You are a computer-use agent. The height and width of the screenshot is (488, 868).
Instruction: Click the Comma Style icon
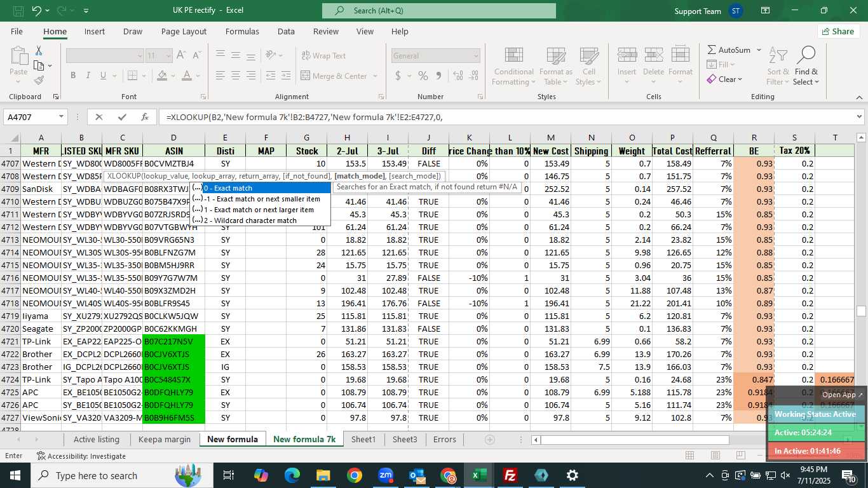[x=439, y=76]
